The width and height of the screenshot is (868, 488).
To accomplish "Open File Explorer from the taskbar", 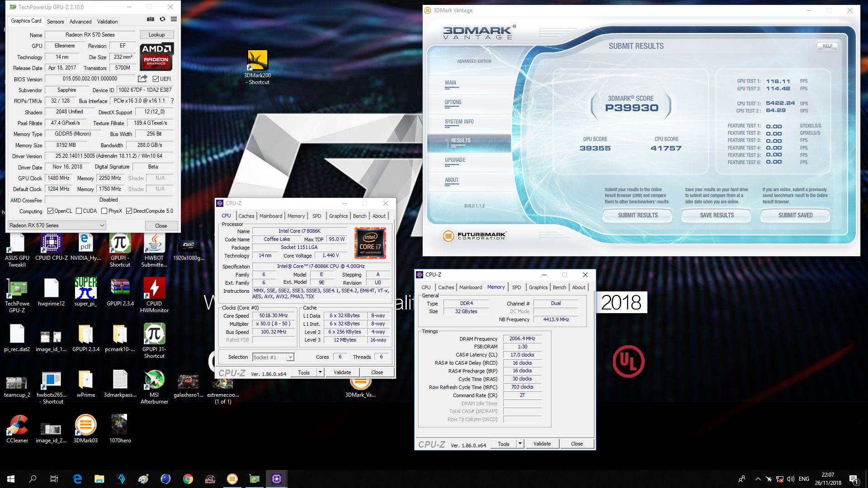I will (x=99, y=479).
